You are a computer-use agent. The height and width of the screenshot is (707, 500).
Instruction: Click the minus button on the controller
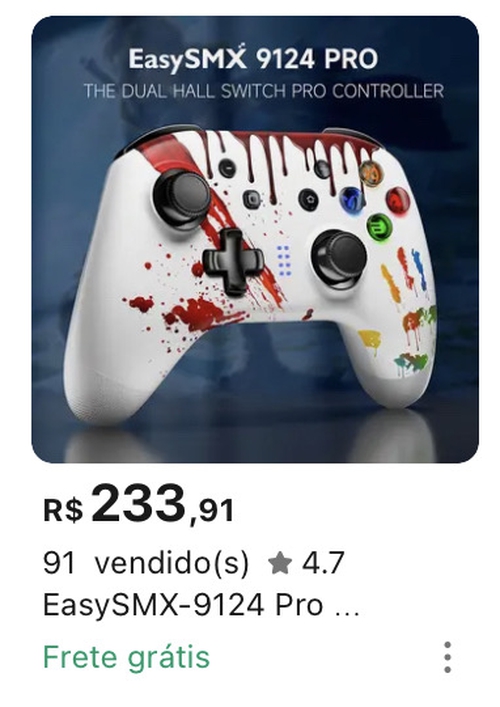[228, 169]
